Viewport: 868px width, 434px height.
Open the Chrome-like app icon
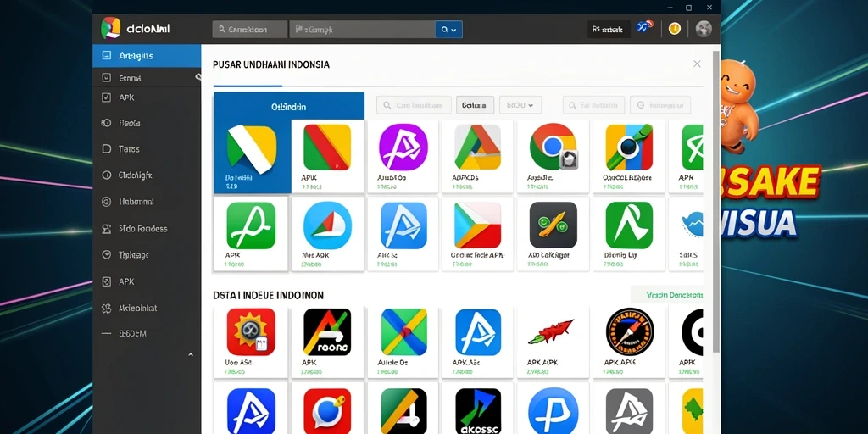[554, 147]
